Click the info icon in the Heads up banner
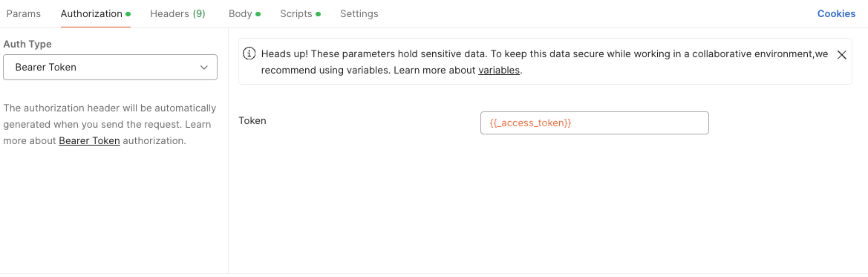This screenshot has height=277, width=868. (250, 54)
